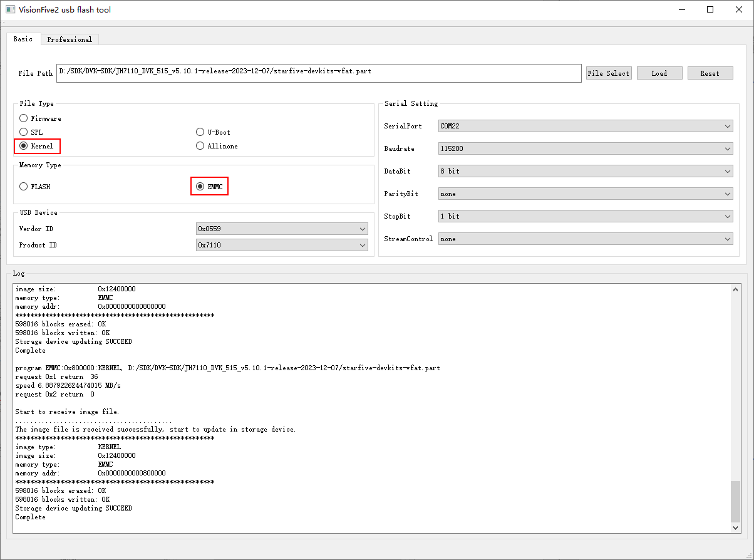Select the Firmware file type
This screenshot has width=754, height=560.
tap(41, 118)
